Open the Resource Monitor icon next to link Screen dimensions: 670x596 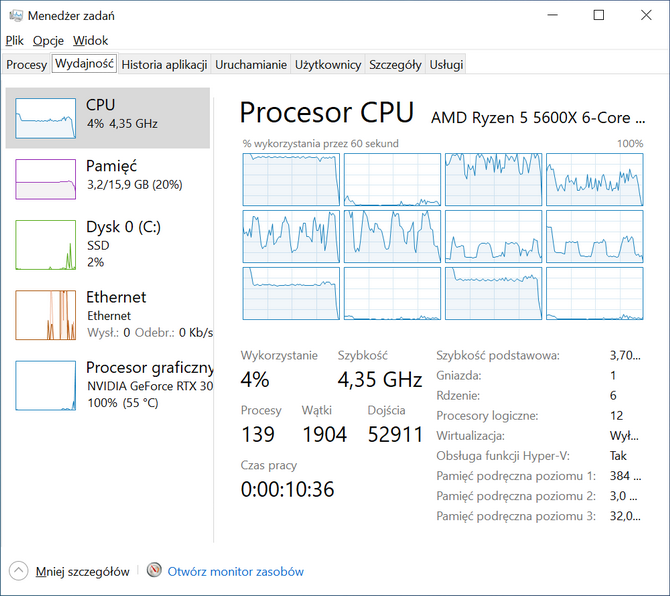[x=154, y=570]
